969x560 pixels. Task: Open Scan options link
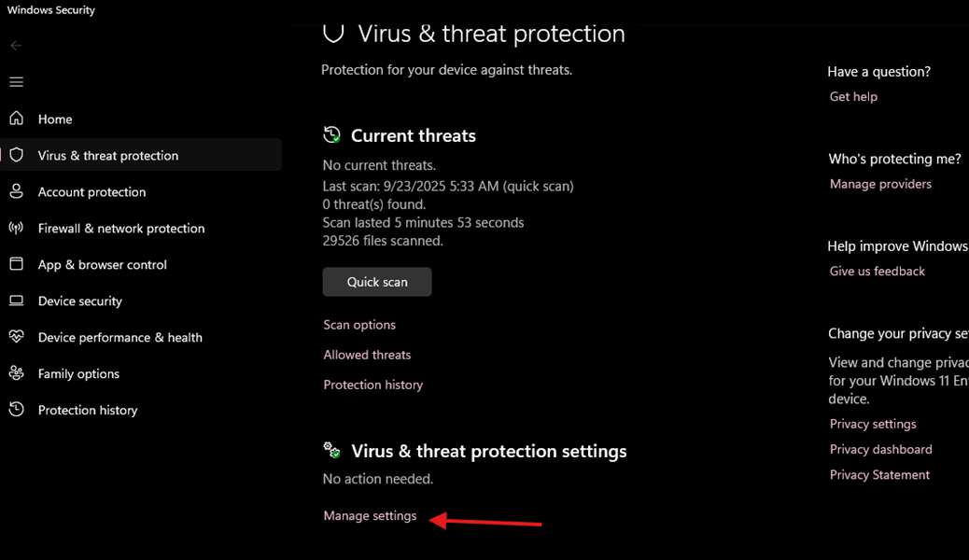[359, 325]
